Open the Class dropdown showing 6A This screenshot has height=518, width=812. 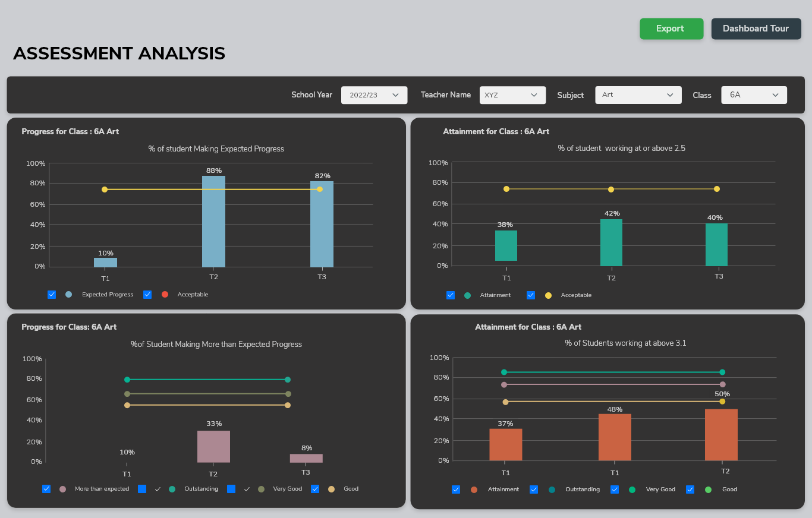(754, 95)
